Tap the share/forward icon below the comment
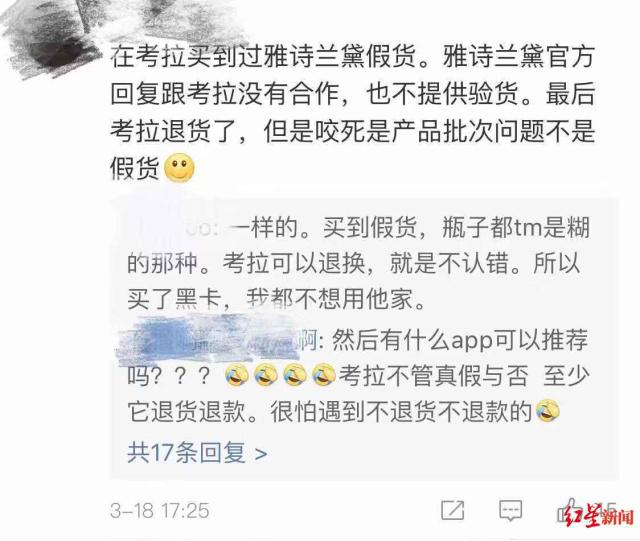The image size is (640, 541). coord(453,510)
